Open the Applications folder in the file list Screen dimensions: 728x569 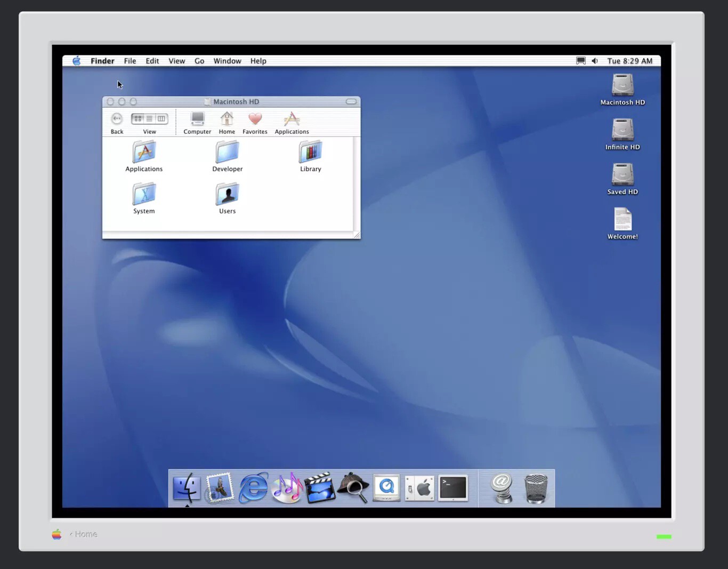[x=144, y=153]
